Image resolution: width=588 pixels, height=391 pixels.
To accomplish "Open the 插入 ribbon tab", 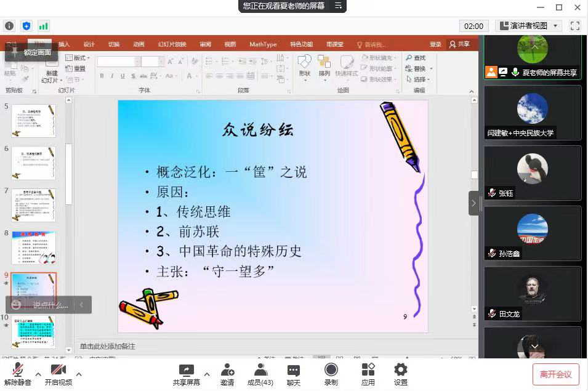I will point(63,44).
